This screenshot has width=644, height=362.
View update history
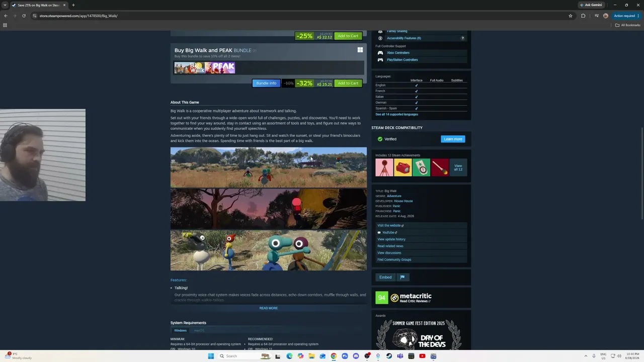tap(391, 239)
